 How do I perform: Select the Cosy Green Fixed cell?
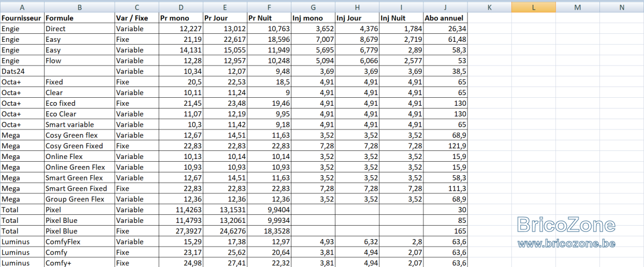pos(79,146)
